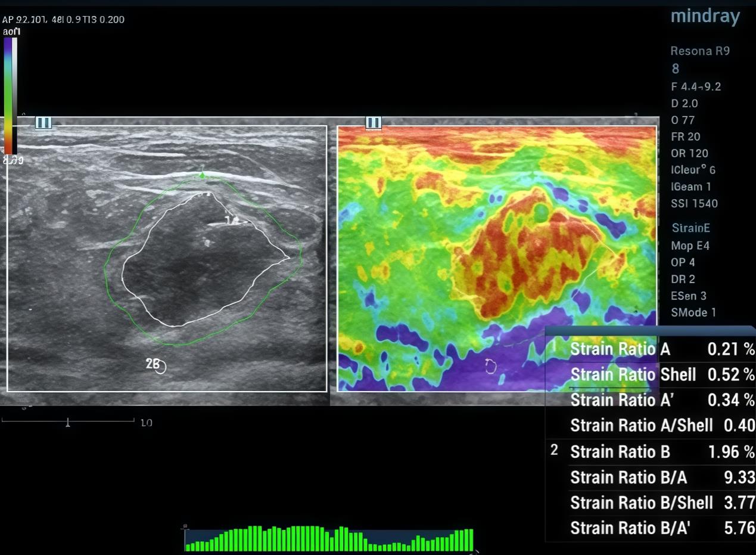Click the AP header info line at top left
The image size is (756, 555).
[x=63, y=19]
